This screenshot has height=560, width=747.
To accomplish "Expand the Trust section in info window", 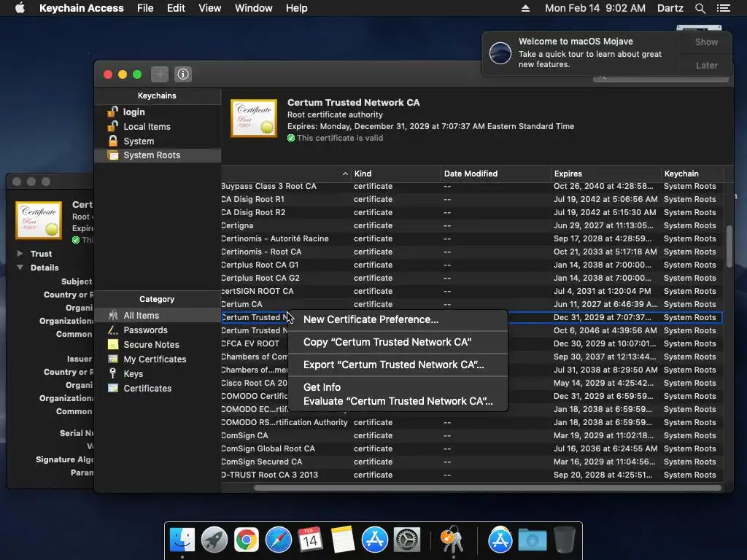I will click(20, 253).
